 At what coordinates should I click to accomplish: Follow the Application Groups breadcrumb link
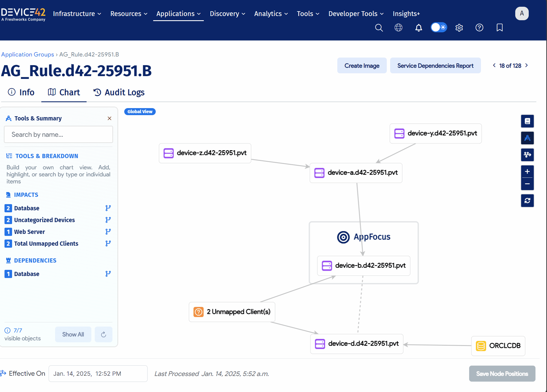point(28,54)
